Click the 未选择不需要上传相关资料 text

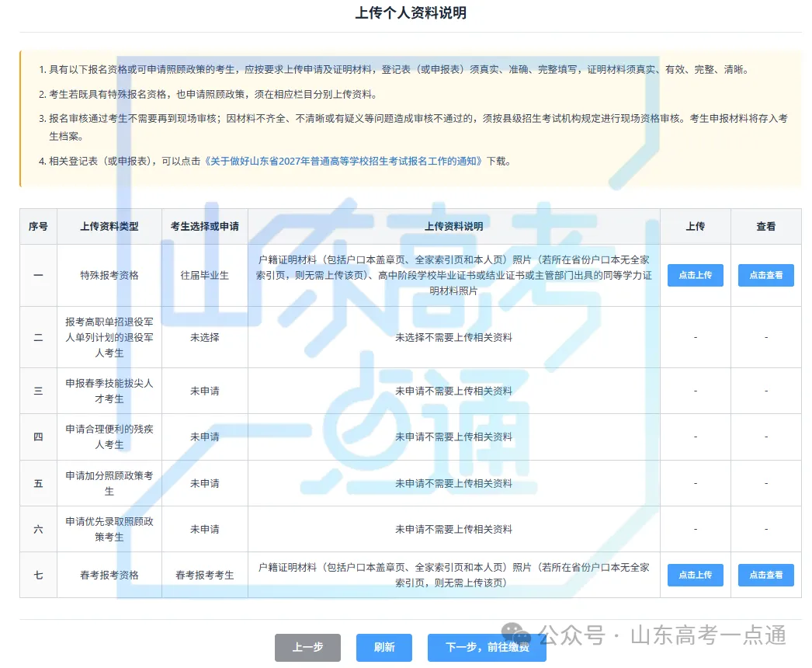[x=453, y=337]
